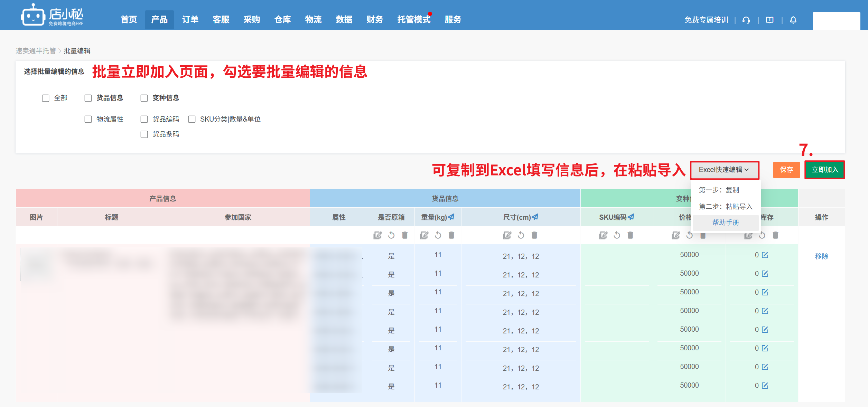Click trash icon under 尺寸(cm) column
Screen dimensions: 868x407
point(534,235)
